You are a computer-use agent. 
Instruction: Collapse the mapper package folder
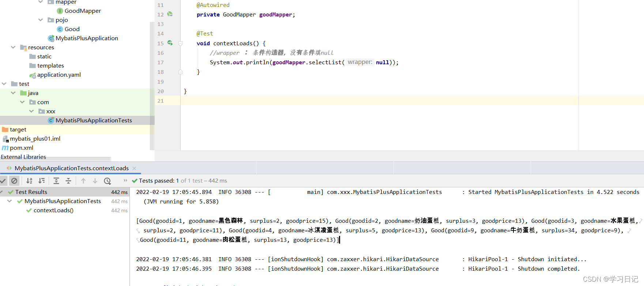pos(41,2)
